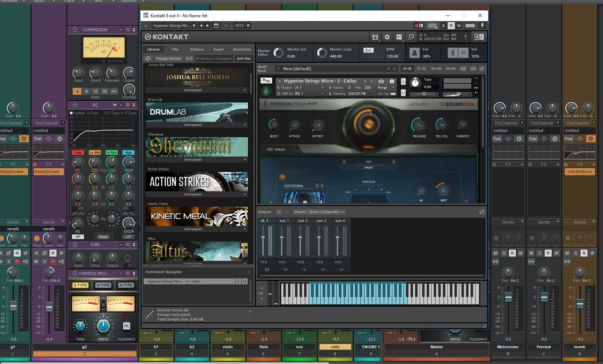The image size is (603, 364).
Task: Click the NI logo icon in Kontakt header
Action: pos(479,37)
